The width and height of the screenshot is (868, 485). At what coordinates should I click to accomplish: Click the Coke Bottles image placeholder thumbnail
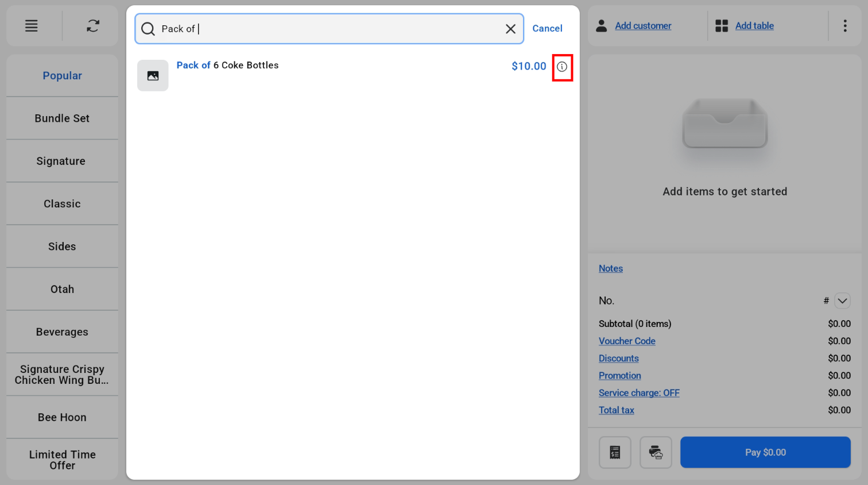153,75
